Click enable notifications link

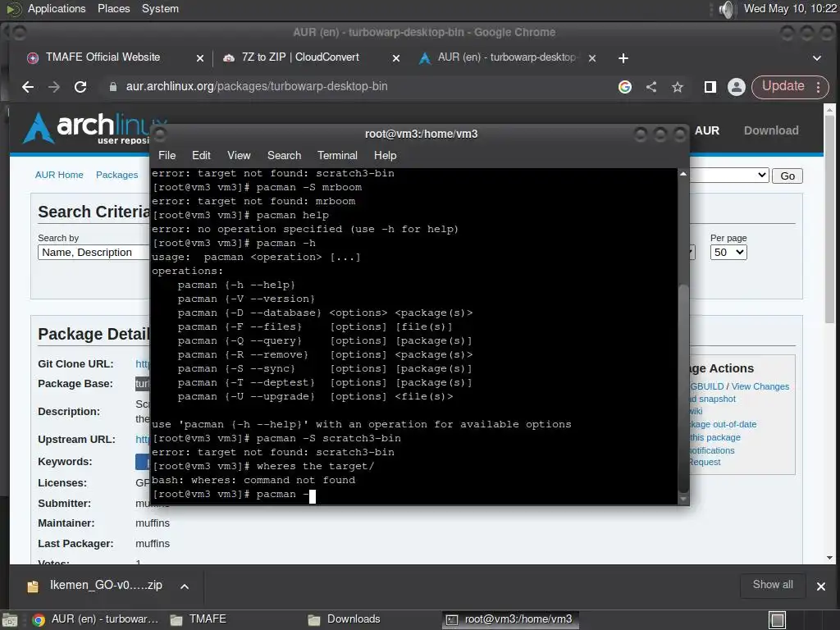712,450
